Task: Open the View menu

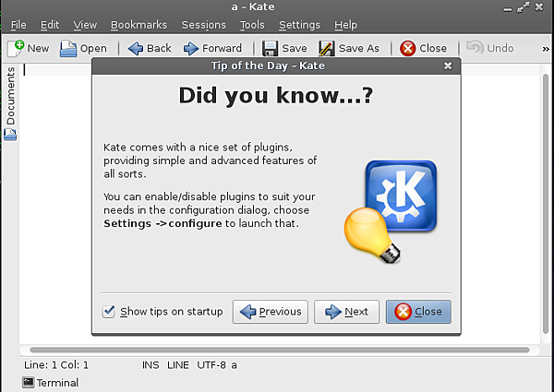Action: [x=85, y=25]
